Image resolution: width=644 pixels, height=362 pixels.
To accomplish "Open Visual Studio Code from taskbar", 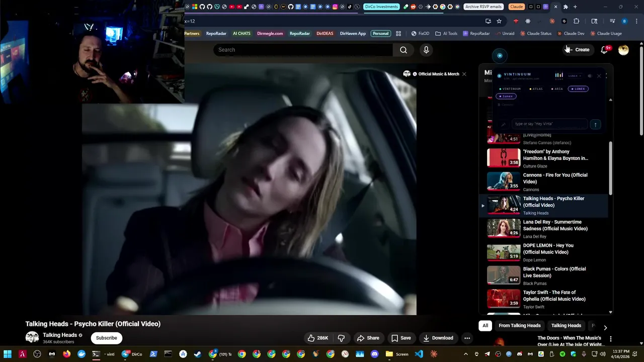I will (x=419, y=354).
